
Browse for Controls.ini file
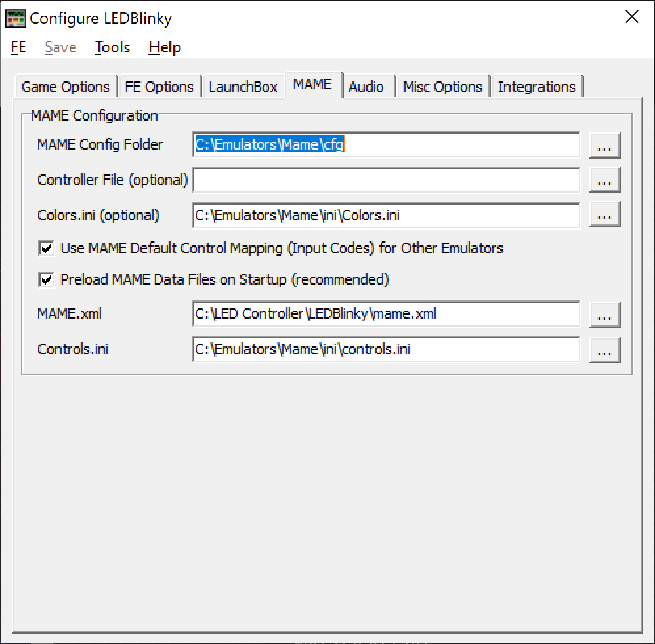coord(604,350)
